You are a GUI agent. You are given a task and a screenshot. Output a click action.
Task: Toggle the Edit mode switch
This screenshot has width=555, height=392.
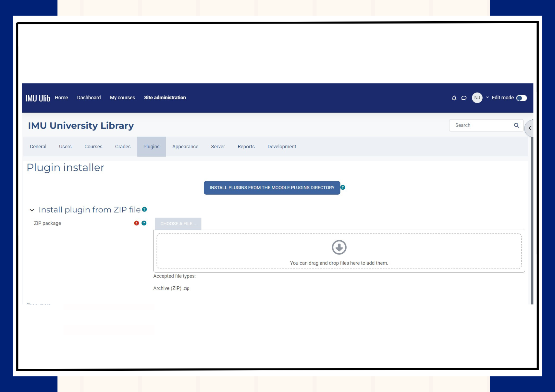tap(521, 98)
